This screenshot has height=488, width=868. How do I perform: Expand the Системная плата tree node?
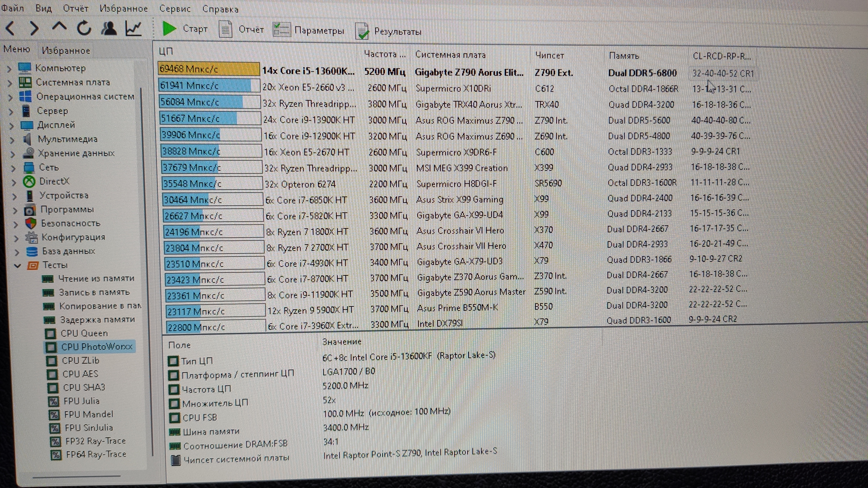click(10, 83)
